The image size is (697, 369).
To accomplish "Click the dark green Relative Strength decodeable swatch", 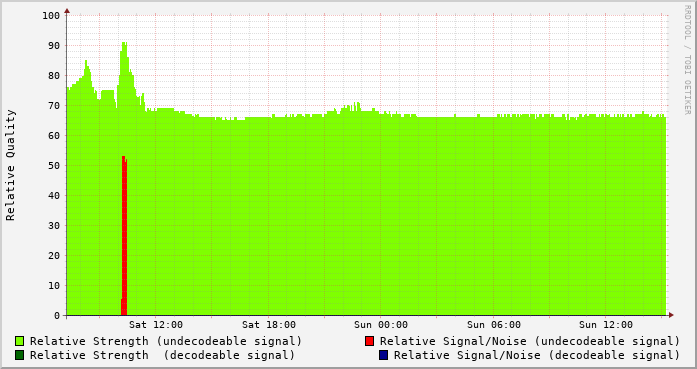I will pos(20,355).
